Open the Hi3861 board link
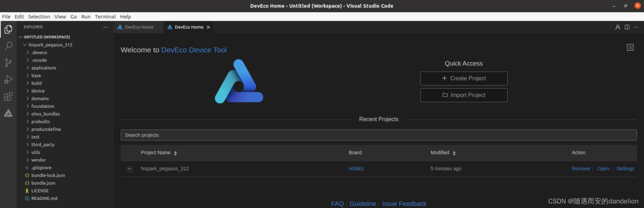644x208 pixels. pyautogui.click(x=356, y=169)
